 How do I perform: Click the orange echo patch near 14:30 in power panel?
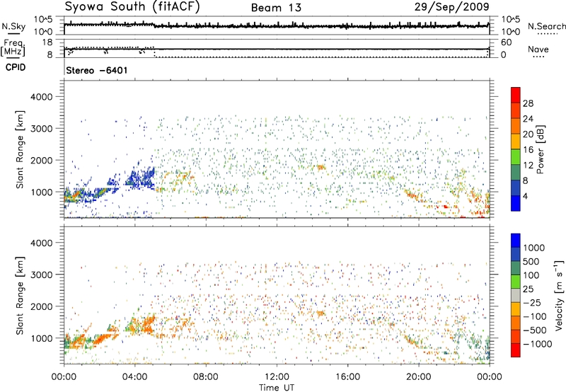pos(321,167)
